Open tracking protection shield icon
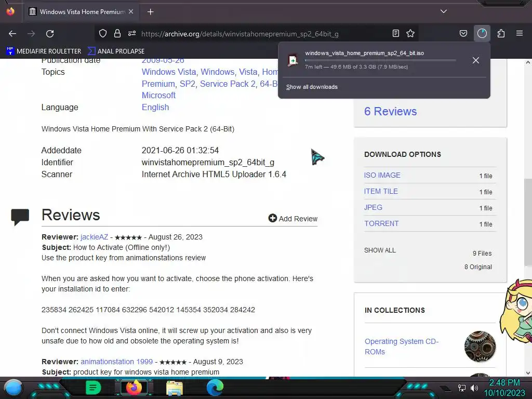532x399 pixels. 103,34
